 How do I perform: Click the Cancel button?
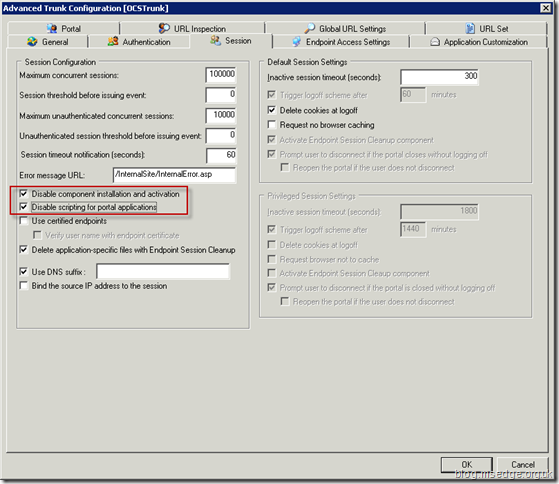tap(523, 465)
